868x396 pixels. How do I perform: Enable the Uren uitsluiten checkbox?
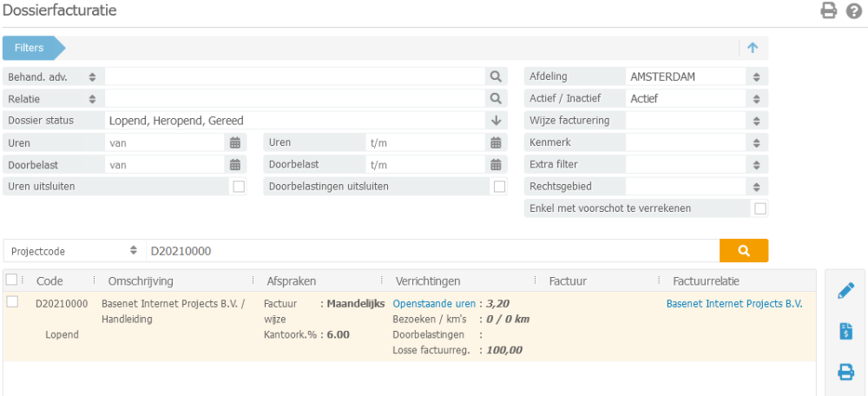click(239, 186)
